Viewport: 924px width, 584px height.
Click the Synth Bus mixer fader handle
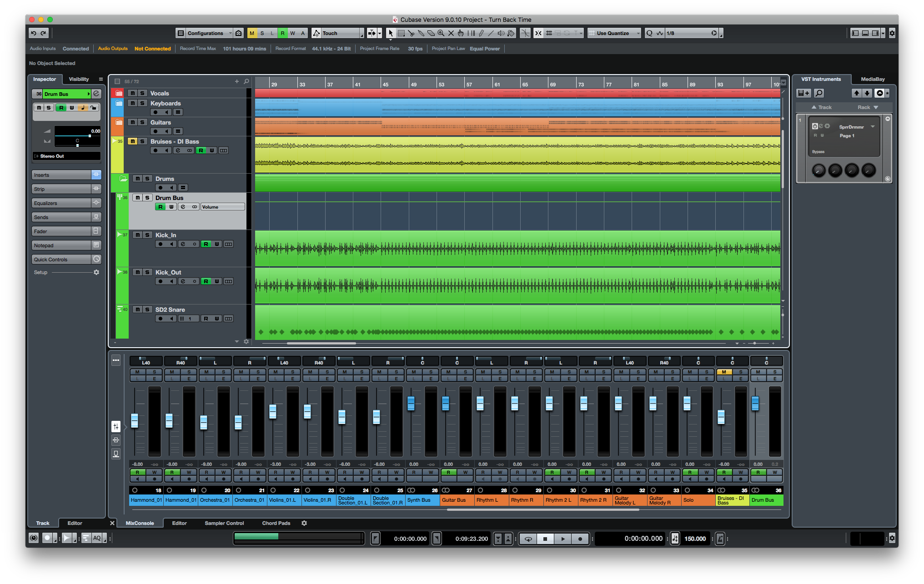(411, 403)
